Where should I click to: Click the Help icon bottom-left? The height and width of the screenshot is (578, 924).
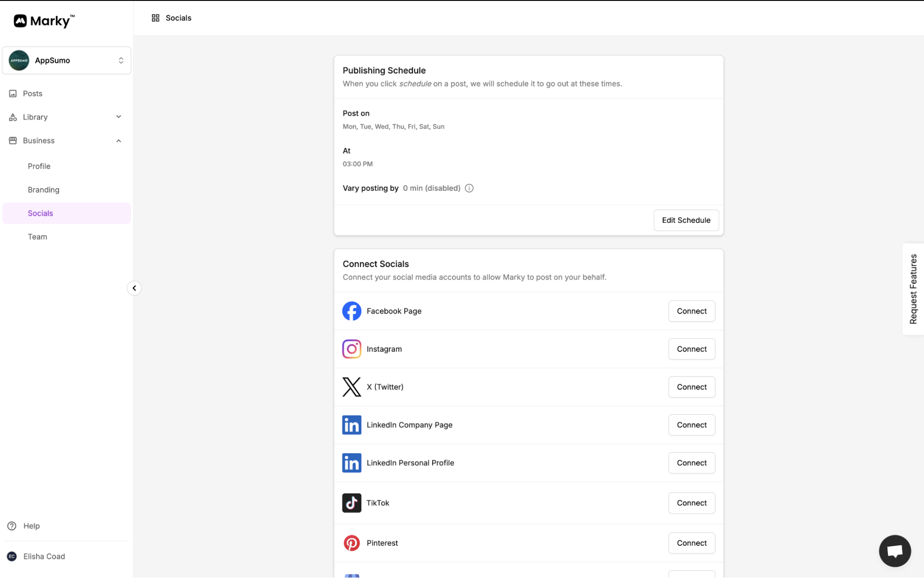pyautogui.click(x=12, y=525)
